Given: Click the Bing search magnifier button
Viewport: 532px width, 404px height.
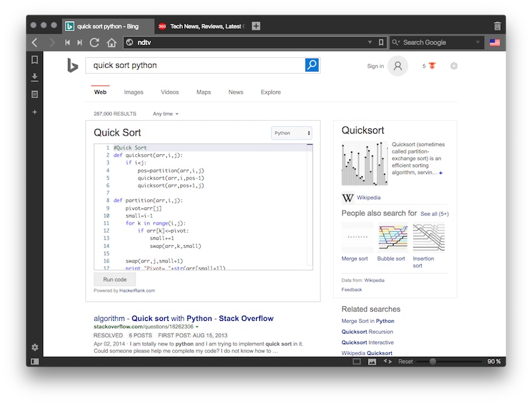Looking at the screenshot, I should click(x=311, y=66).
